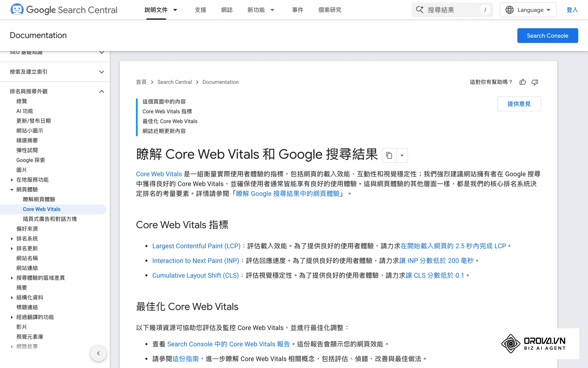The height and width of the screenshot is (368, 588).
Task: Expand the 在地服務功能 tree item
Action: pyautogui.click(x=12, y=180)
